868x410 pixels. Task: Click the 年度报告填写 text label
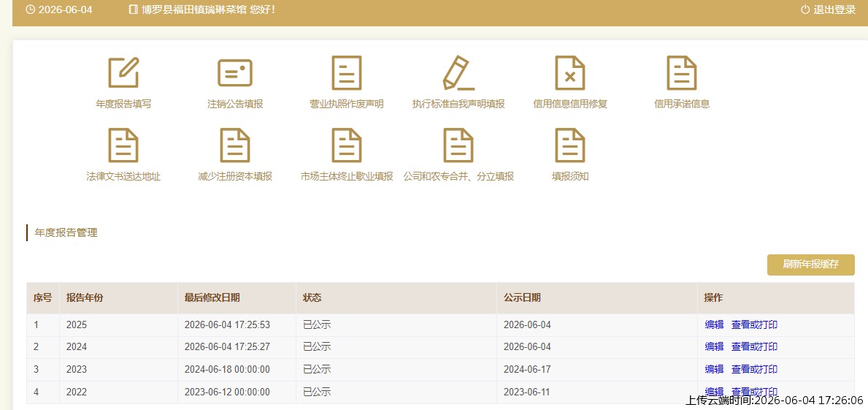point(123,105)
